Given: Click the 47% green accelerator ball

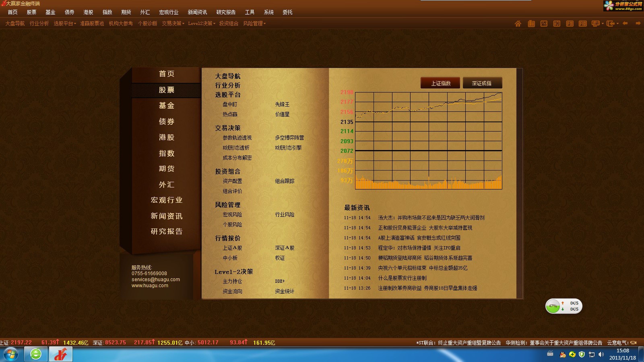Looking at the screenshot, I should click(553, 306).
